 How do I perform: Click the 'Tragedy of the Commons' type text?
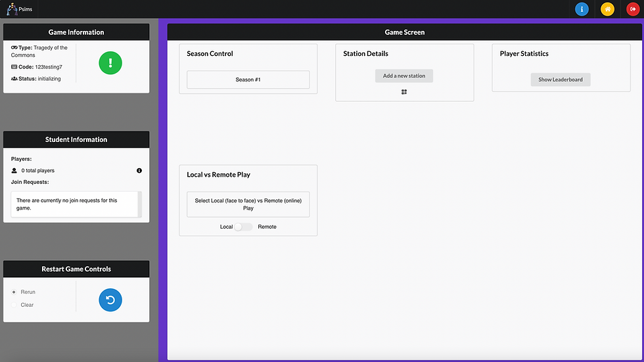point(39,51)
